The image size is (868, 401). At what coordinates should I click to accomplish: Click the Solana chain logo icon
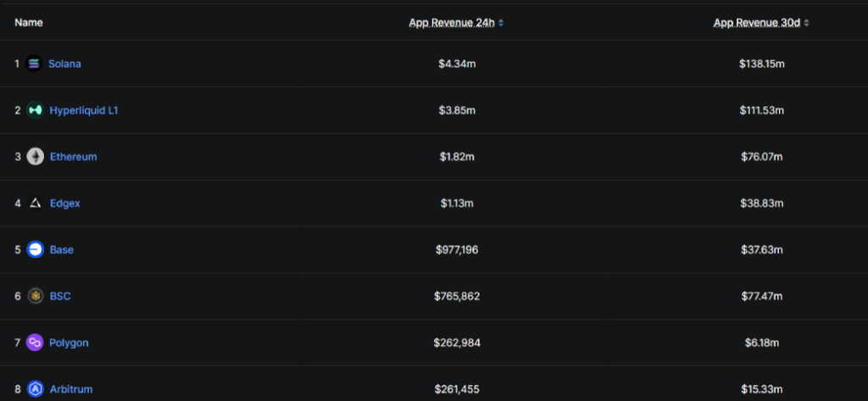[x=34, y=64]
